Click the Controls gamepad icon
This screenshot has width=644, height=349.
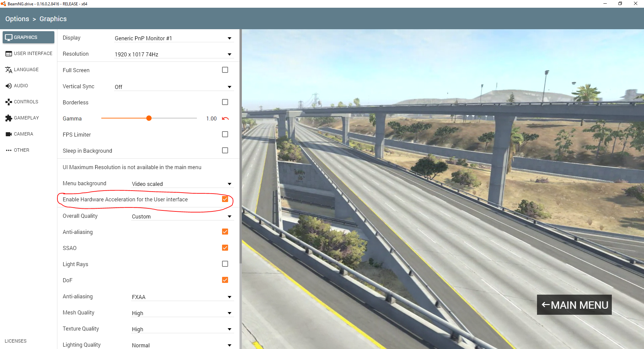point(9,102)
